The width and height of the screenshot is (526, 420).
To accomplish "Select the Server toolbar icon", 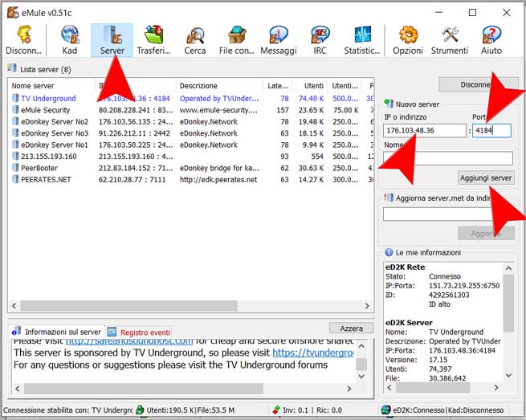I will (x=112, y=35).
